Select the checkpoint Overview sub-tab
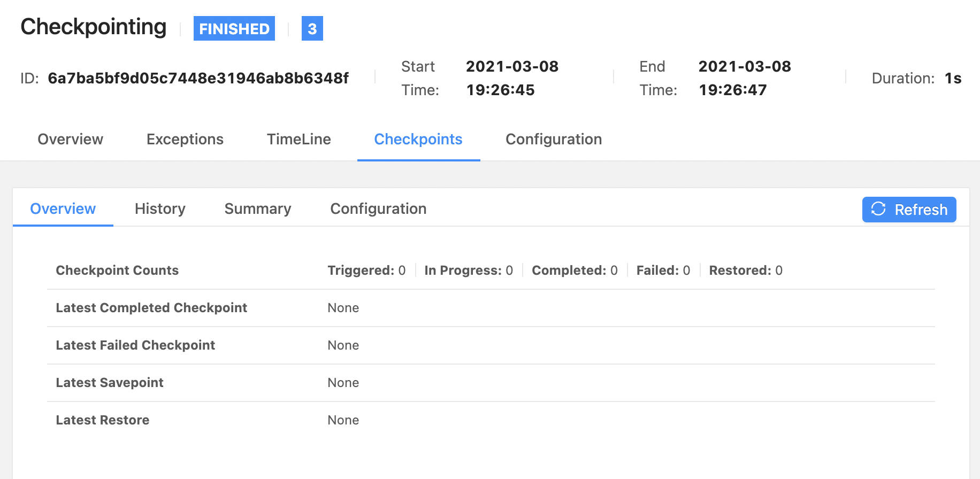The width and height of the screenshot is (980, 479). [63, 209]
